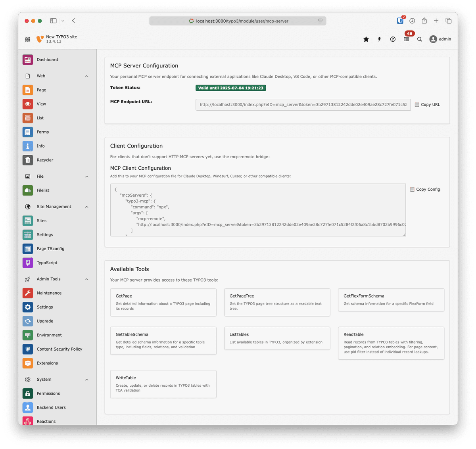476x449 pixels.
Task: Collapse the System module group
Action: (x=87, y=380)
